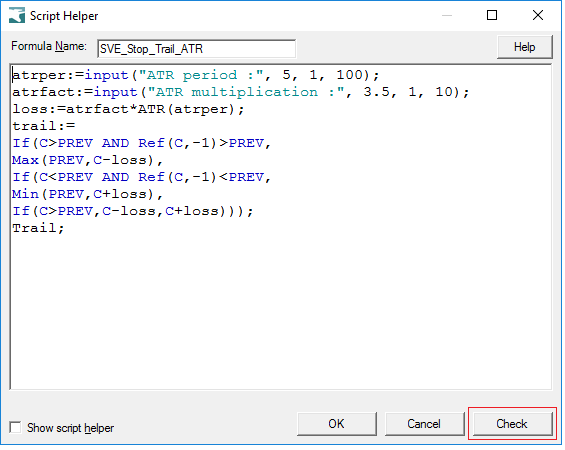
Task: Open the Help button
Action: (x=524, y=47)
